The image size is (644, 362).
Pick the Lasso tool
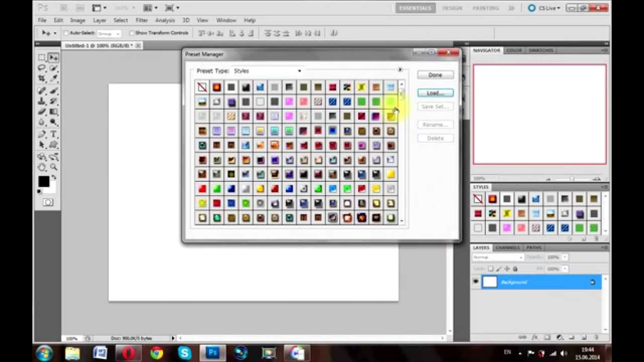coord(42,68)
